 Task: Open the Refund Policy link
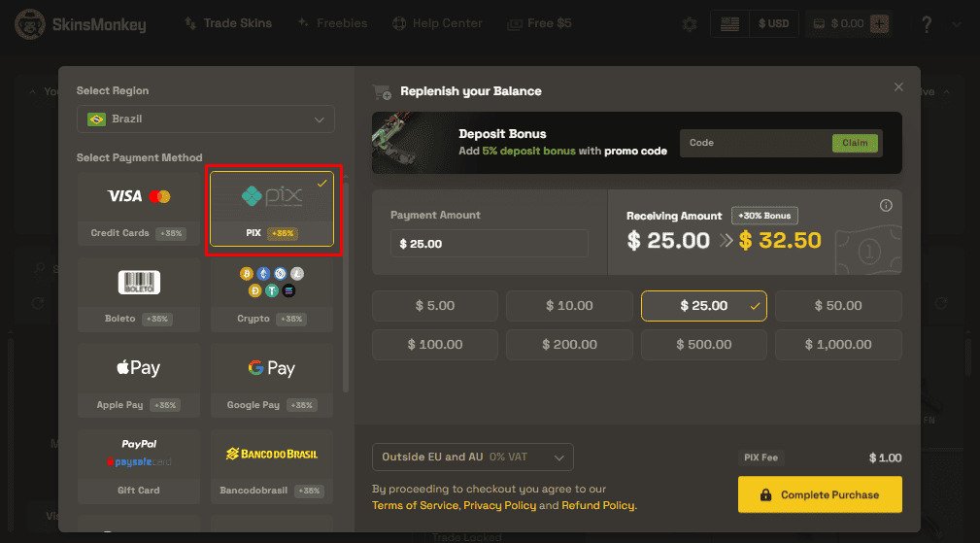[x=597, y=505]
